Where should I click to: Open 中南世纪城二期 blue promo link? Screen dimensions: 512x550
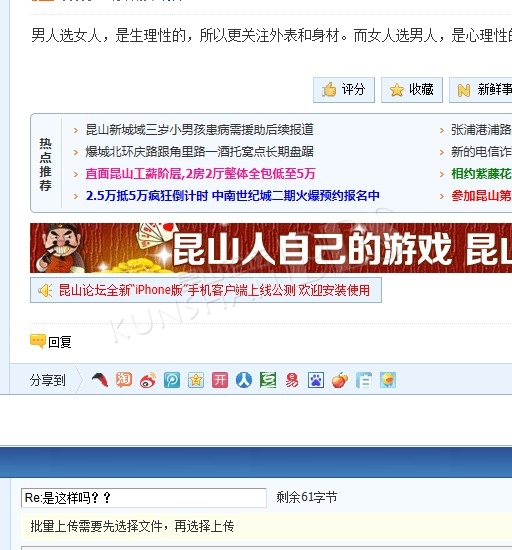pos(233,196)
